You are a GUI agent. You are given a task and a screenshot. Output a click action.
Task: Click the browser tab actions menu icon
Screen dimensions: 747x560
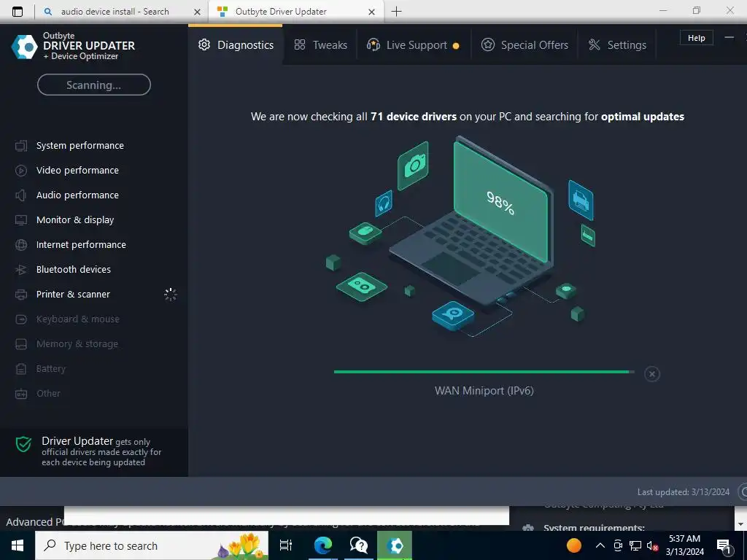click(x=18, y=12)
